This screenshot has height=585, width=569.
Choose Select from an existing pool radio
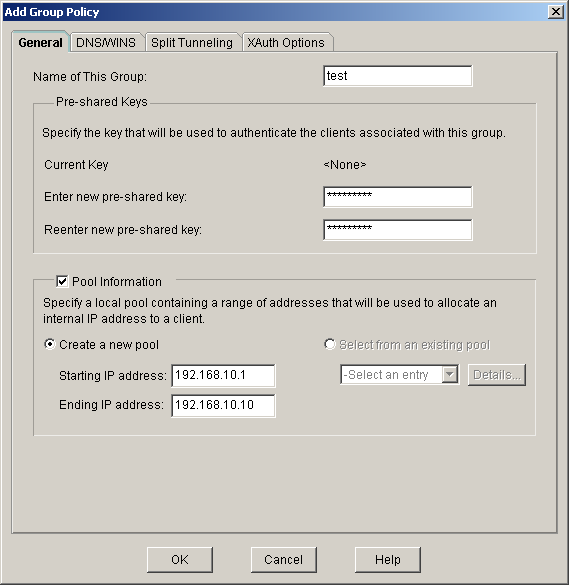point(329,344)
